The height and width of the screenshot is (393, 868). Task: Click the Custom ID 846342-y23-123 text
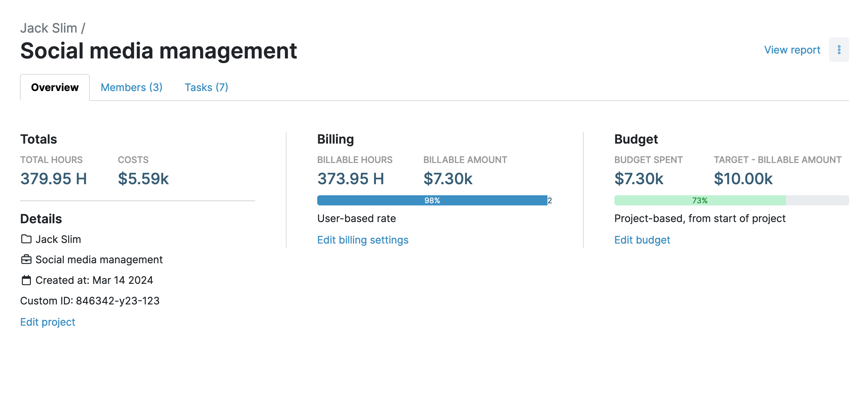90,301
